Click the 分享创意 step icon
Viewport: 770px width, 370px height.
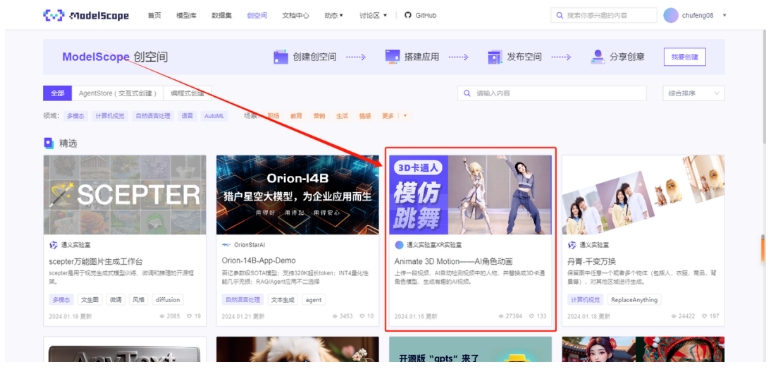point(597,57)
